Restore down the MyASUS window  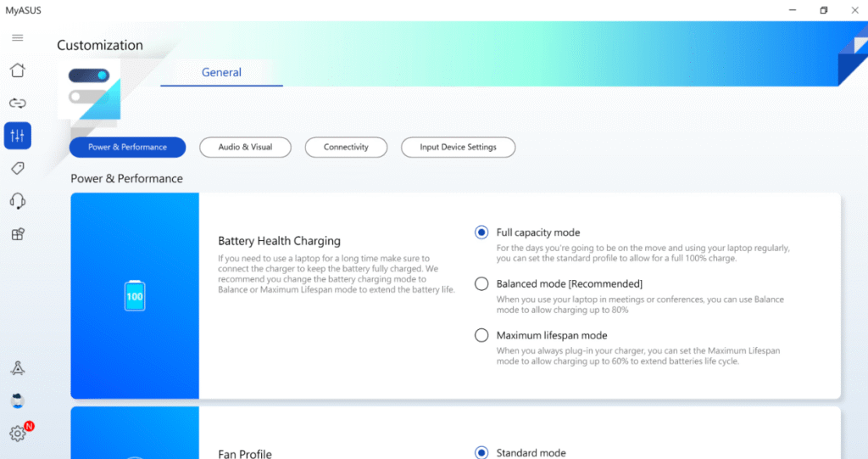coord(824,10)
